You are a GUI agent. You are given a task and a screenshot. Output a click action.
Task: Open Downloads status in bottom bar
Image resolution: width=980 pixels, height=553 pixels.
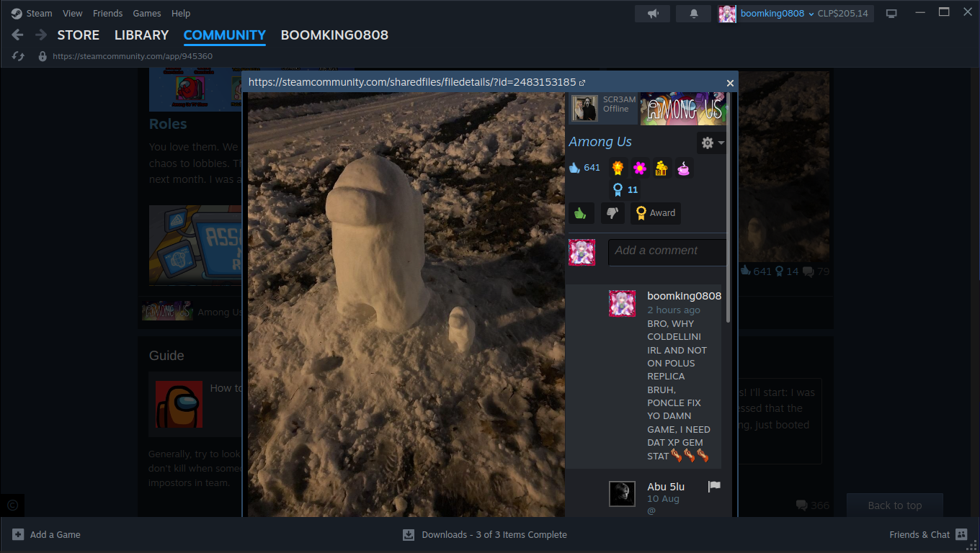point(485,534)
